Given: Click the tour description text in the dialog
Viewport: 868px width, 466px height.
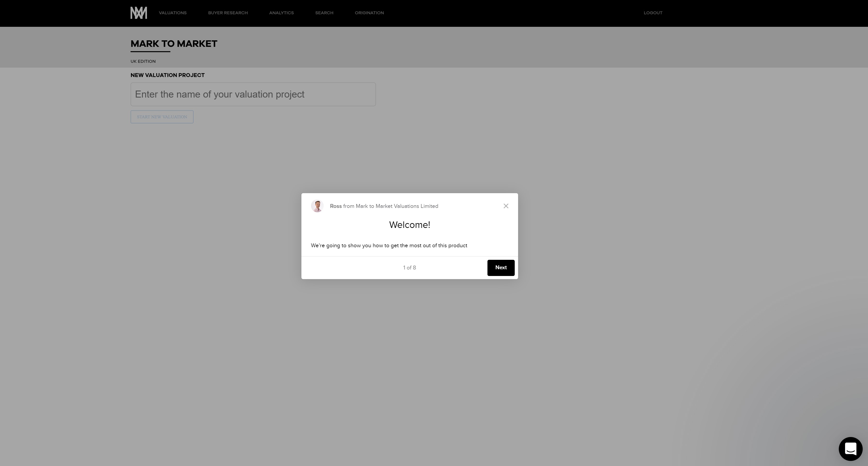Looking at the screenshot, I should coord(389,246).
